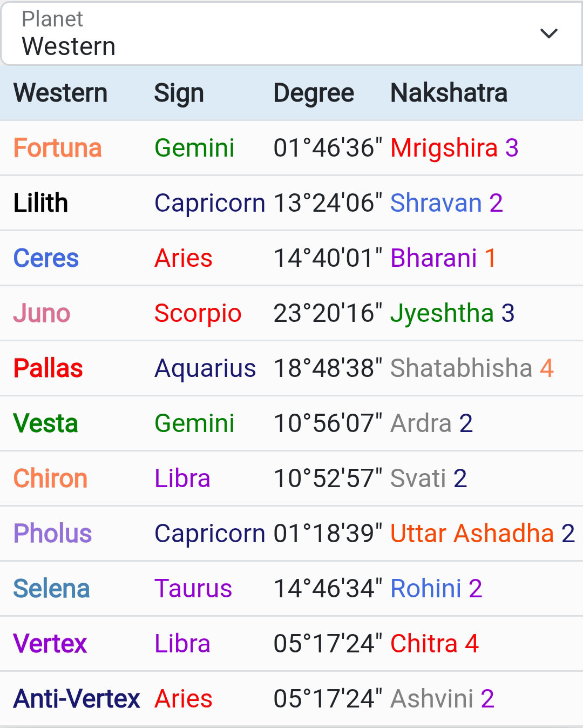The image size is (583, 728).
Task: Click the Taurus sign for Selena
Action: click(193, 589)
